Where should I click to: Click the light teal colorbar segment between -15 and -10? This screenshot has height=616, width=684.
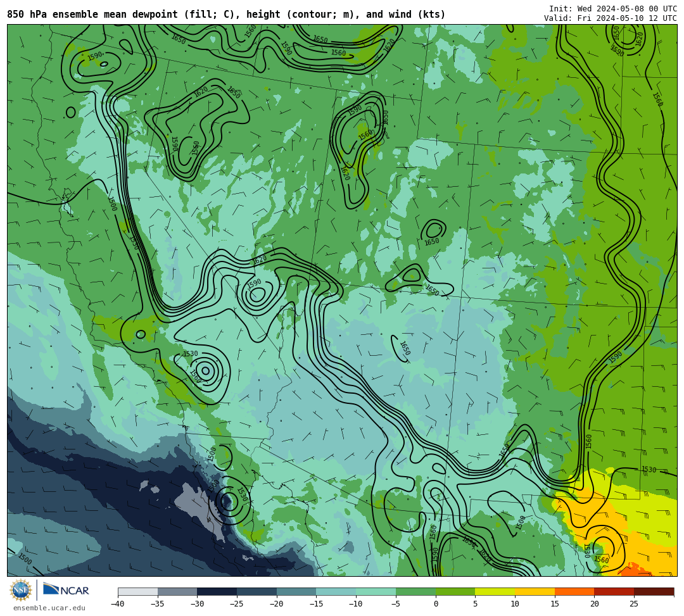336,591
